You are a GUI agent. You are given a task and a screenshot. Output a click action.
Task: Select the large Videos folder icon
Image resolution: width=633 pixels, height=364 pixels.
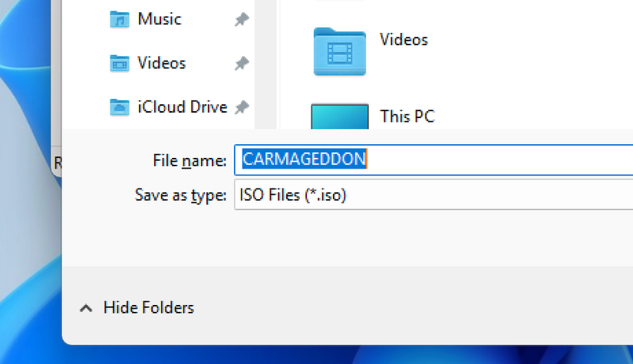[x=339, y=51]
